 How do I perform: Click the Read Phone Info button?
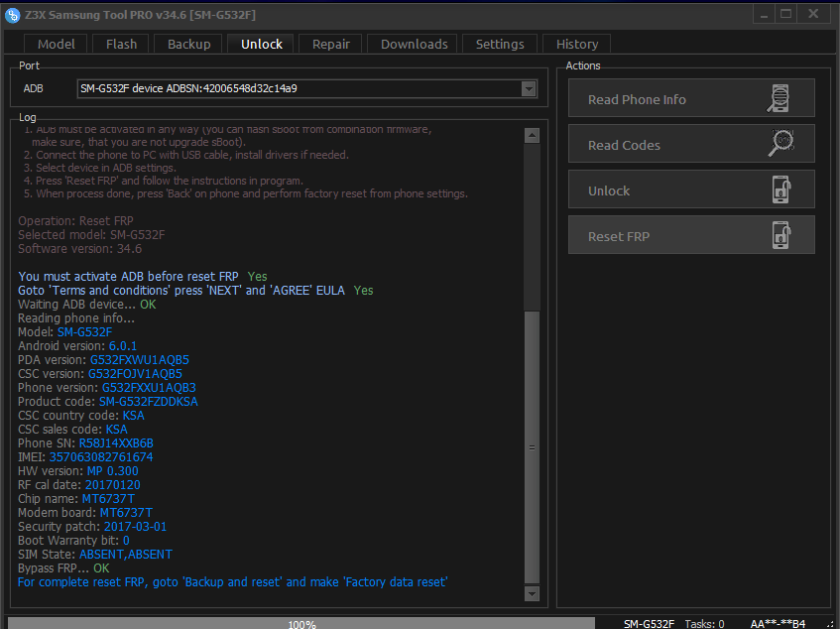coord(691,98)
